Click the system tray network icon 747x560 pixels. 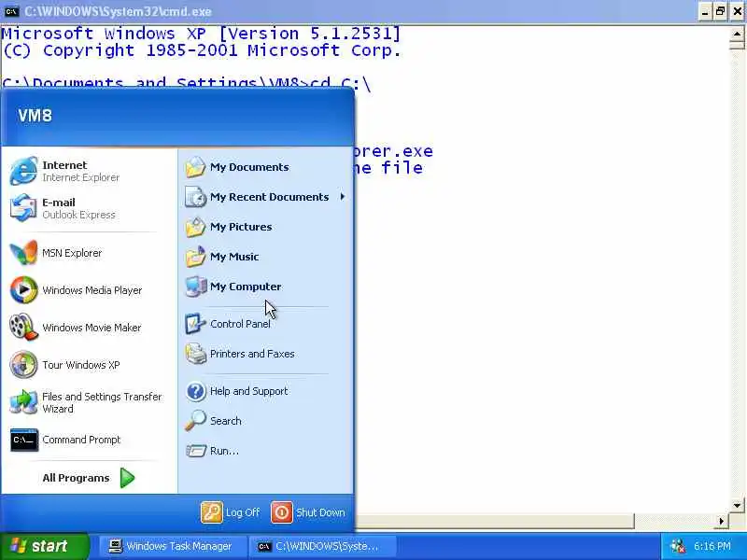[x=678, y=546]
